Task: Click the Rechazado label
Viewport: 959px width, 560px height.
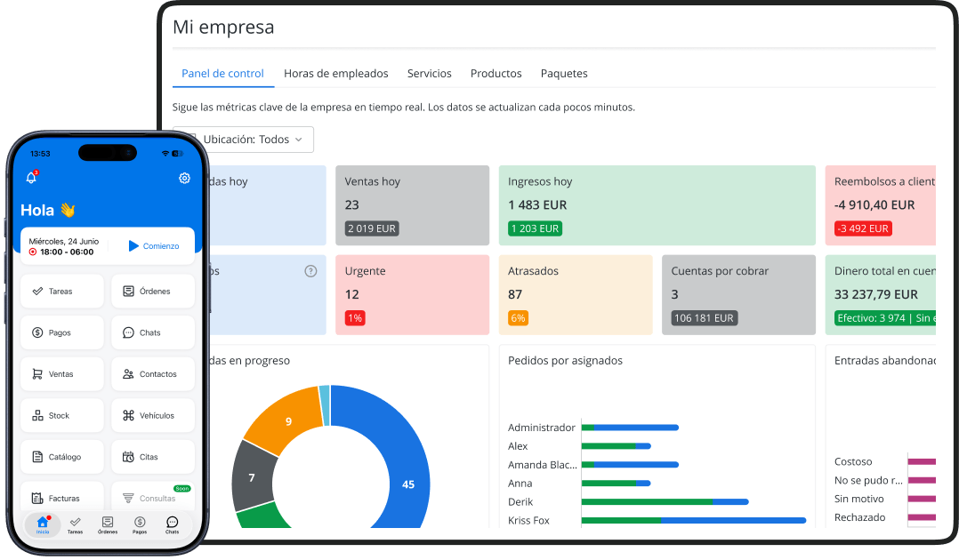Action: click(x=860, y=517)
